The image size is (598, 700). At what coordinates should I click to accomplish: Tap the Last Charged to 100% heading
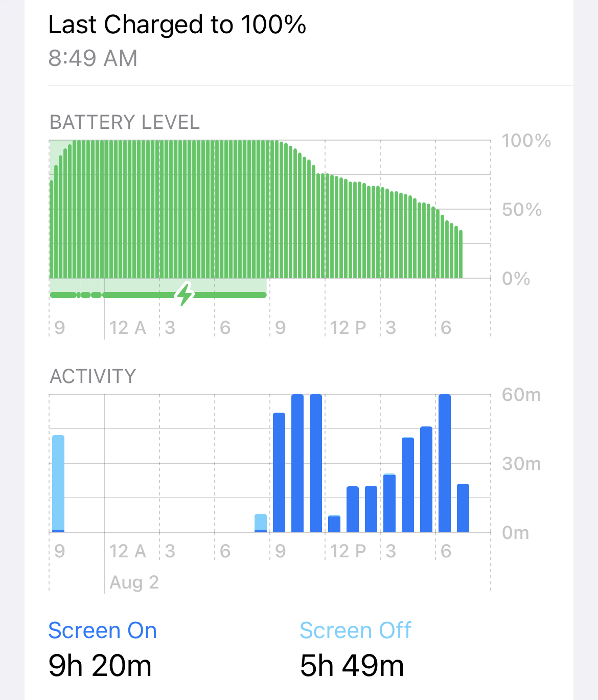click(x=177, y=25)
